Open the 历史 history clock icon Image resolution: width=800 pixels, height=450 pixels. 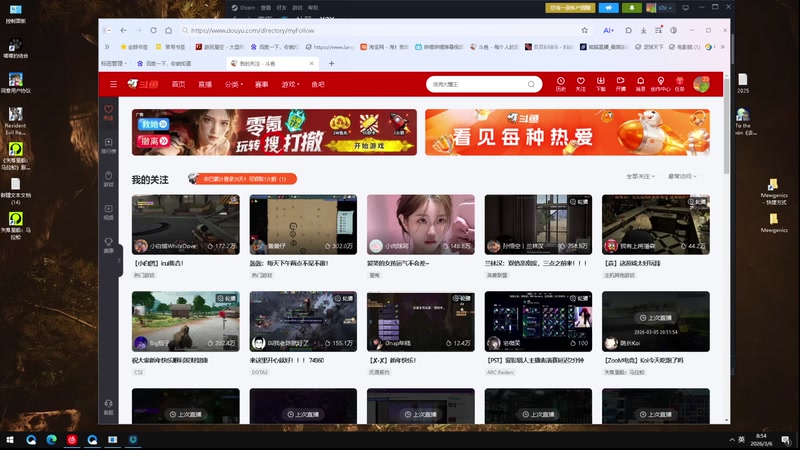(561, 84)
